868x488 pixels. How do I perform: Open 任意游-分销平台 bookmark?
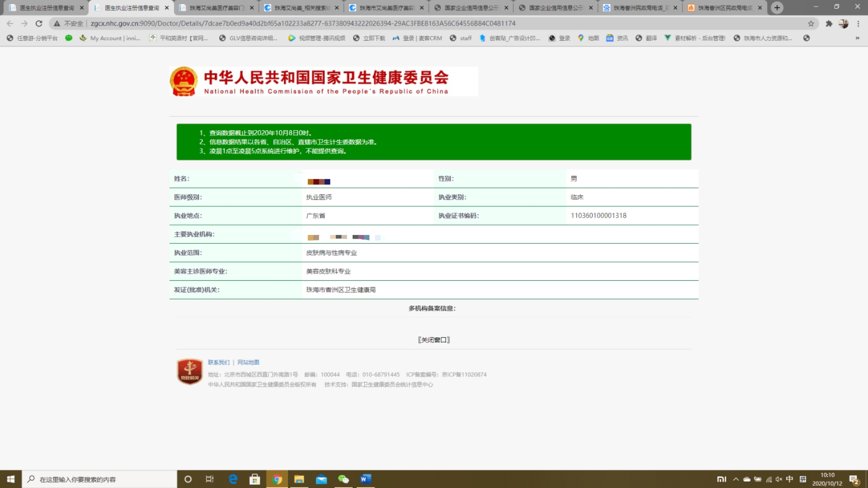coord(32,38)
